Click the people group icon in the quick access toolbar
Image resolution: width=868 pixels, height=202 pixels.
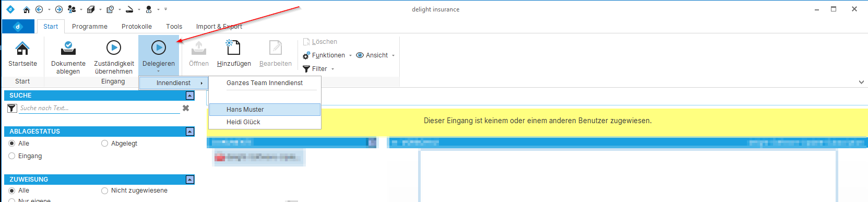pyautogui.click(x=72, y=9)
